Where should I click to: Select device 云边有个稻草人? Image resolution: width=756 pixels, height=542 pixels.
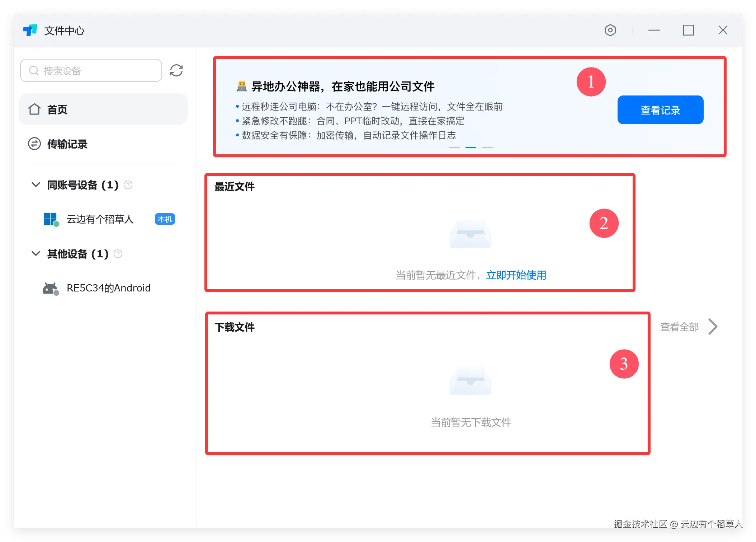pyautogui.click(x=100, y=219)
